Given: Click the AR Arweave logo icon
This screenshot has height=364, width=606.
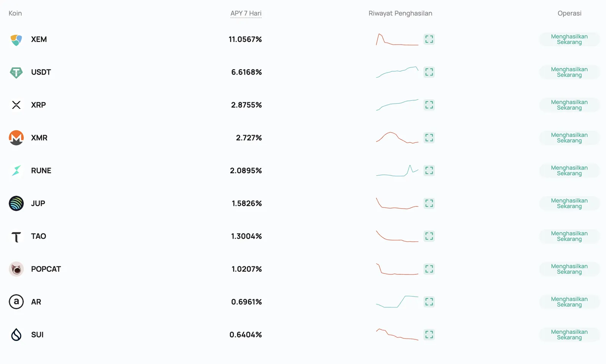Looking at the screenshot, I should tap(16, 302).
